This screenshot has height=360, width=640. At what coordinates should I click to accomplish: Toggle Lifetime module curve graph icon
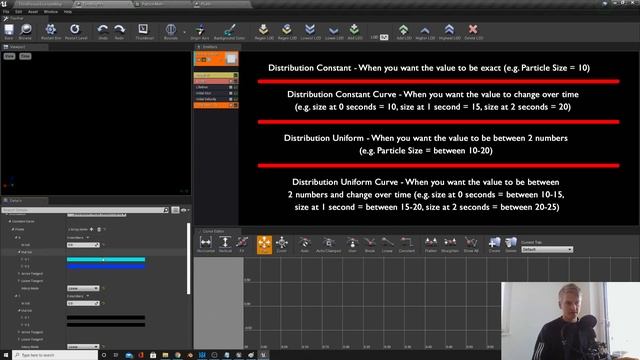[236, 87]
